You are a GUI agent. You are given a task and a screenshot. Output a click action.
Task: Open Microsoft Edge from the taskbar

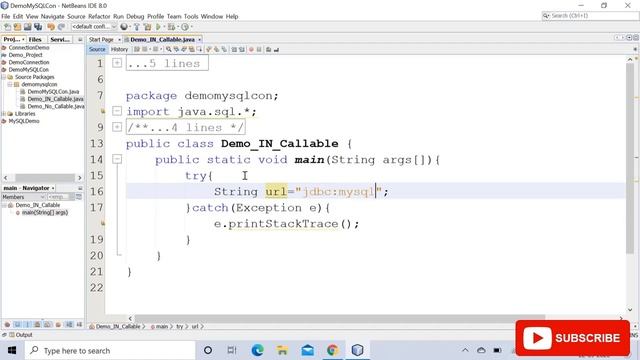(257, 350)
